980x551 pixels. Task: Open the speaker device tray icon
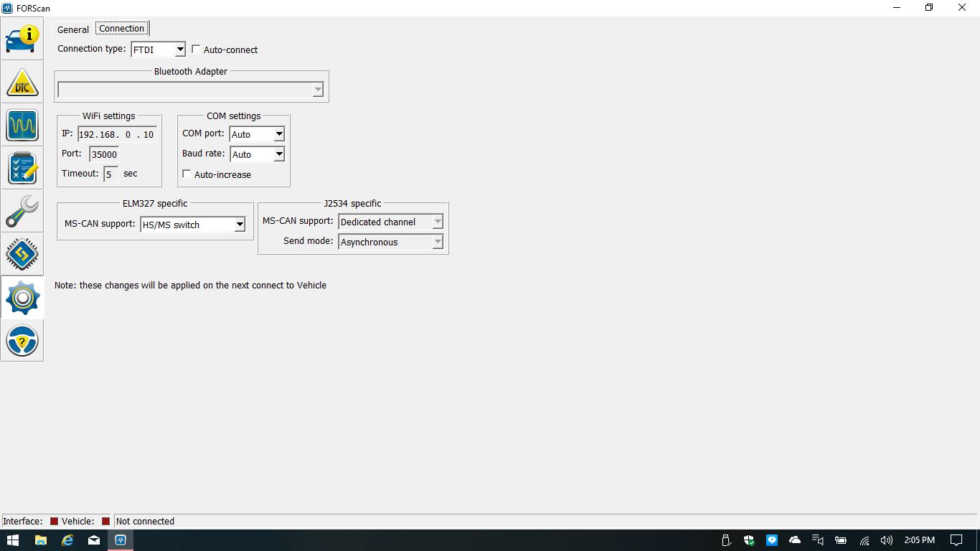coord(818,540)
